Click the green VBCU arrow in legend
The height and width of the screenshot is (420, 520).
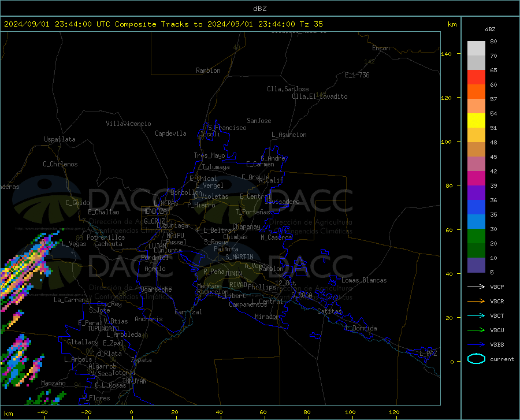click(x=476, y=330)
